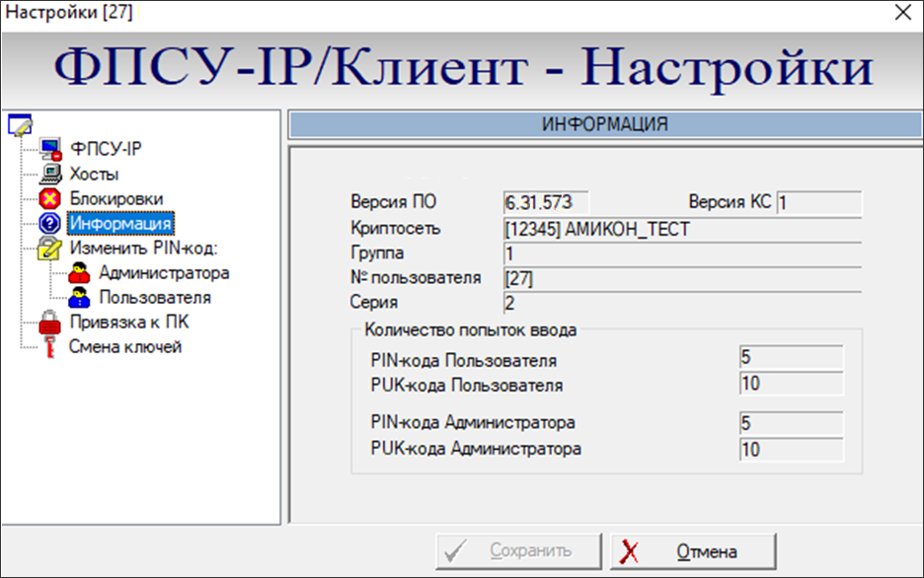The image size is (924, 578).
Task: Click the red key Смена ключей icon
Action: [x=50, y=347]
